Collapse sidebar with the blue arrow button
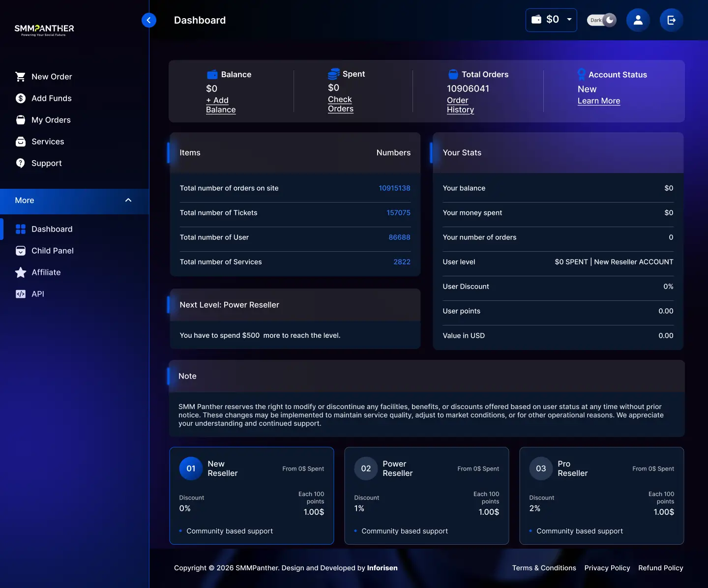708x588 pixels. pyautogui.click(x=149, y=20)
